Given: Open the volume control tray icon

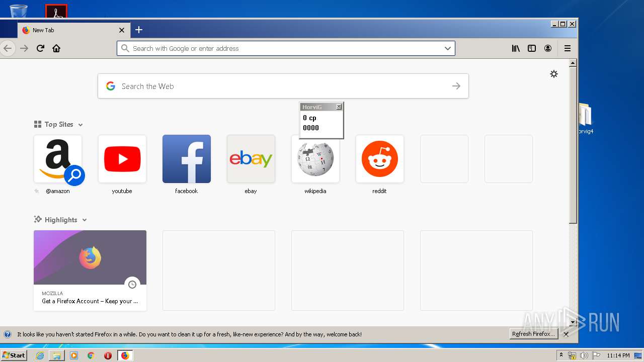Looking at the screenshot, I should coord(584,355).
